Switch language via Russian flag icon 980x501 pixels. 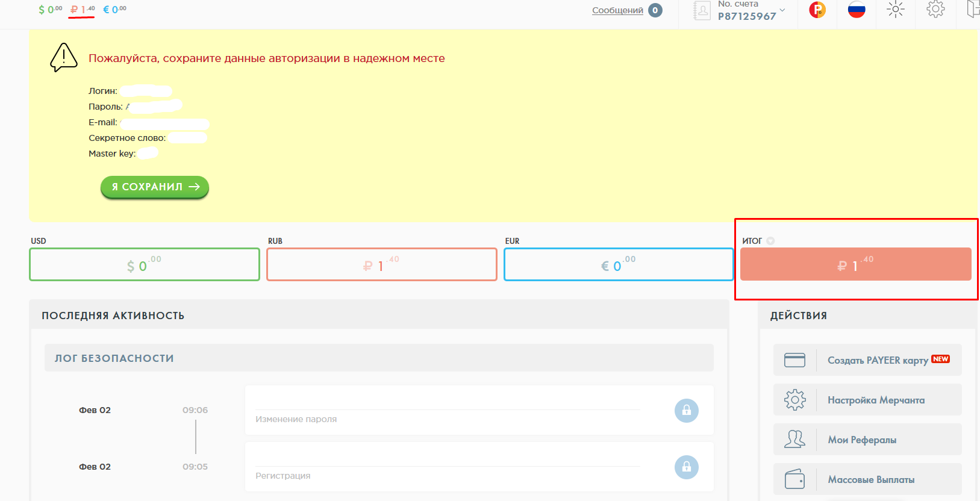point(857,10)
